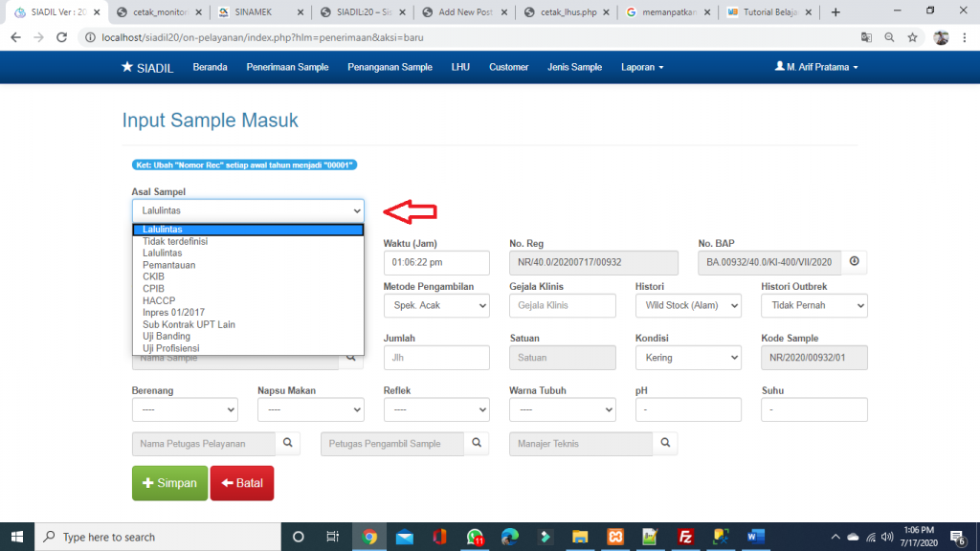Click the search icon beside Nama Sample

point(351,357)
